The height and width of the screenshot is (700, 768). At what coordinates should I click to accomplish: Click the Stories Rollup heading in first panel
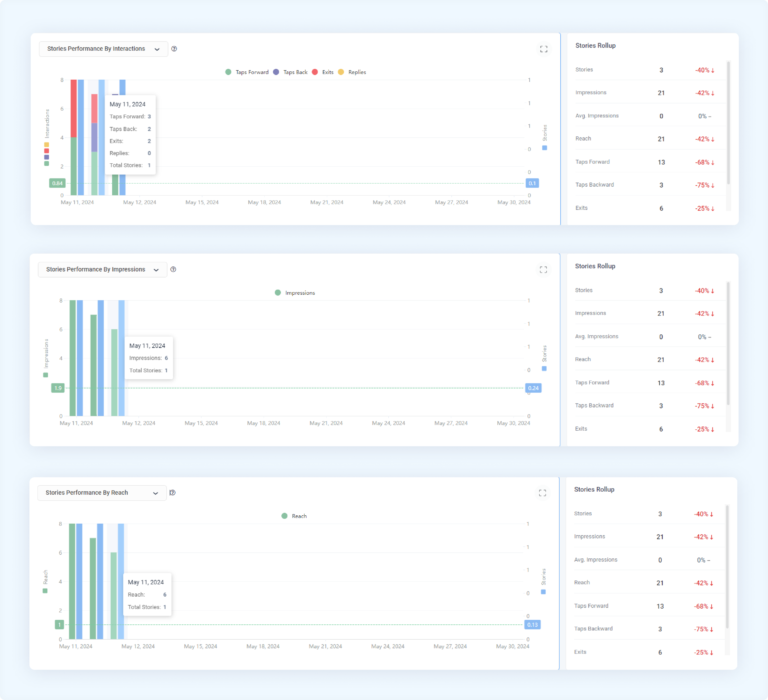point(595,45)
